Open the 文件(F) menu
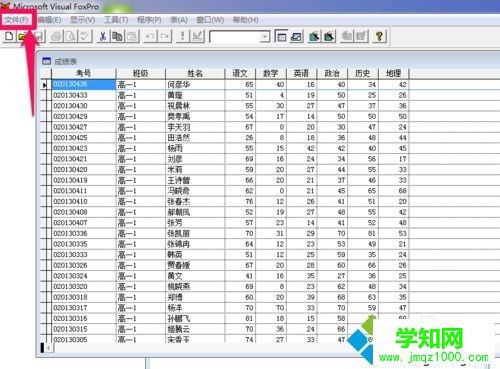Image resolution: width=500 pixels, height=369 pixels. coord(16,20)
